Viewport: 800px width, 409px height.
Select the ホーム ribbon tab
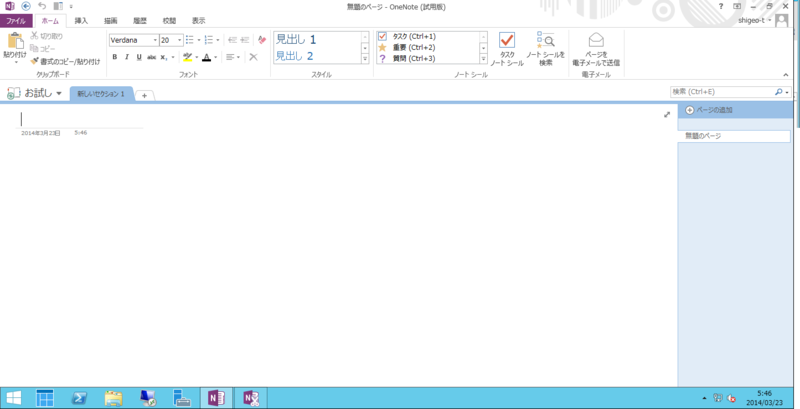(50, 21)
